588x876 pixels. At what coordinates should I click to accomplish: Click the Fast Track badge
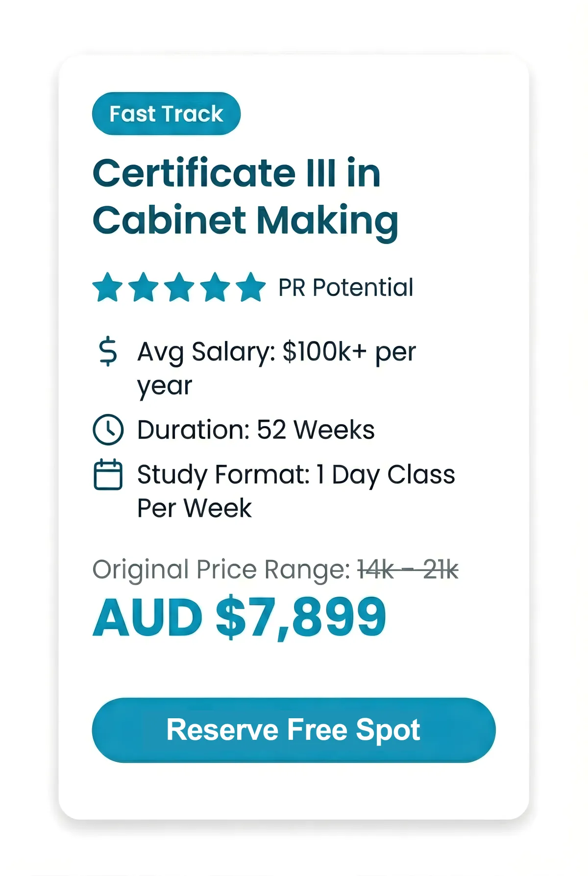pyautogui.click(x=166, y=114)
